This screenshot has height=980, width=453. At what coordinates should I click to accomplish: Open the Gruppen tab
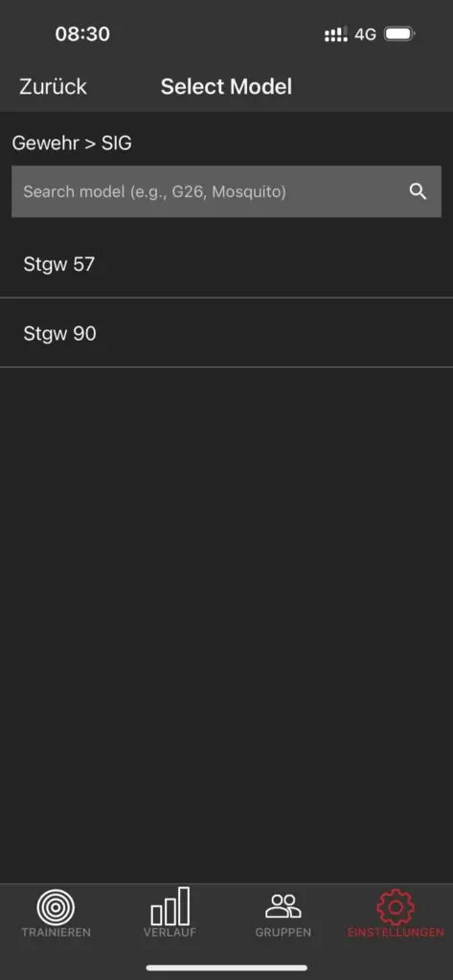(283, 913)
